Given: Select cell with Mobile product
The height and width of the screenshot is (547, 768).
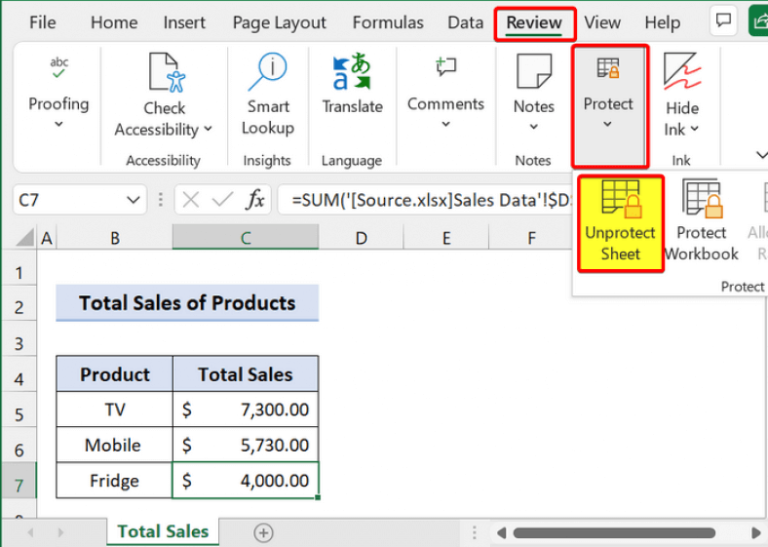Looking at the screenshot, I should point(114,445).
